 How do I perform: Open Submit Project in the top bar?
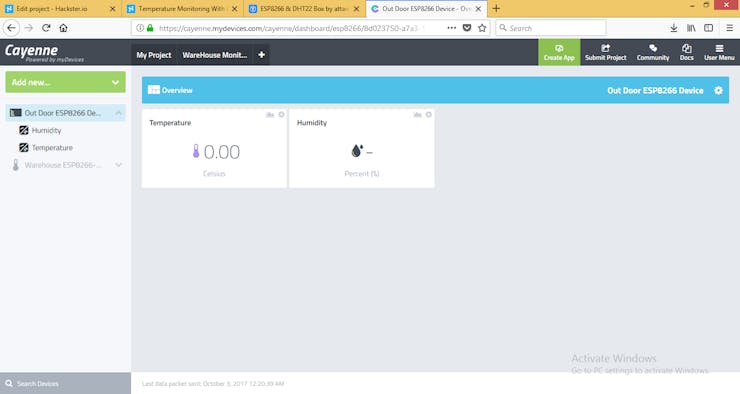(605, 52)
